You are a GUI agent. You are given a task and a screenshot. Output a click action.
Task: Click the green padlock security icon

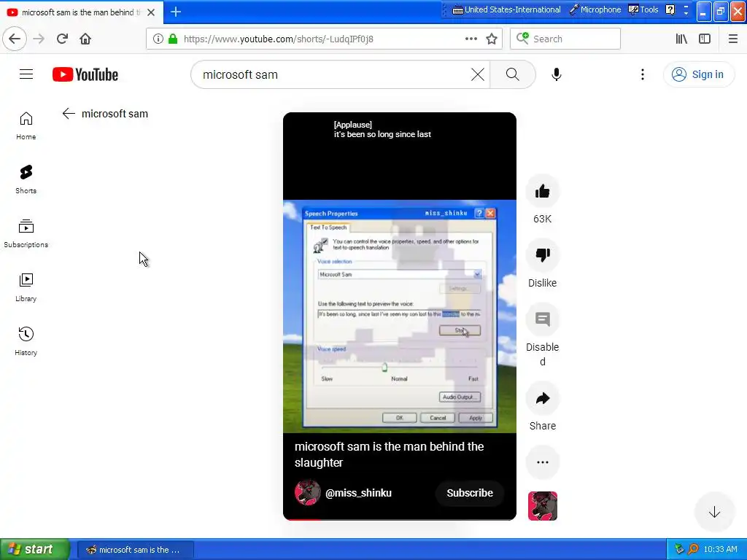tap(173, 39)
